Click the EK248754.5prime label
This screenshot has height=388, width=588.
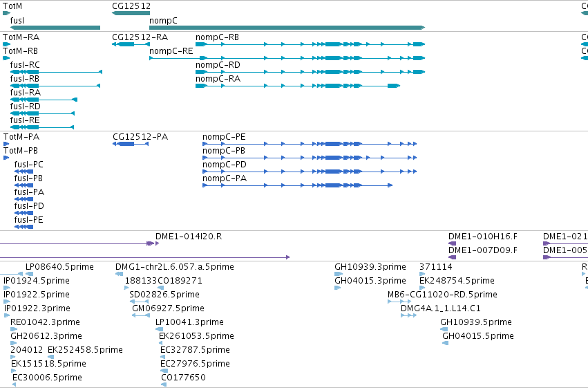(457, 281)
